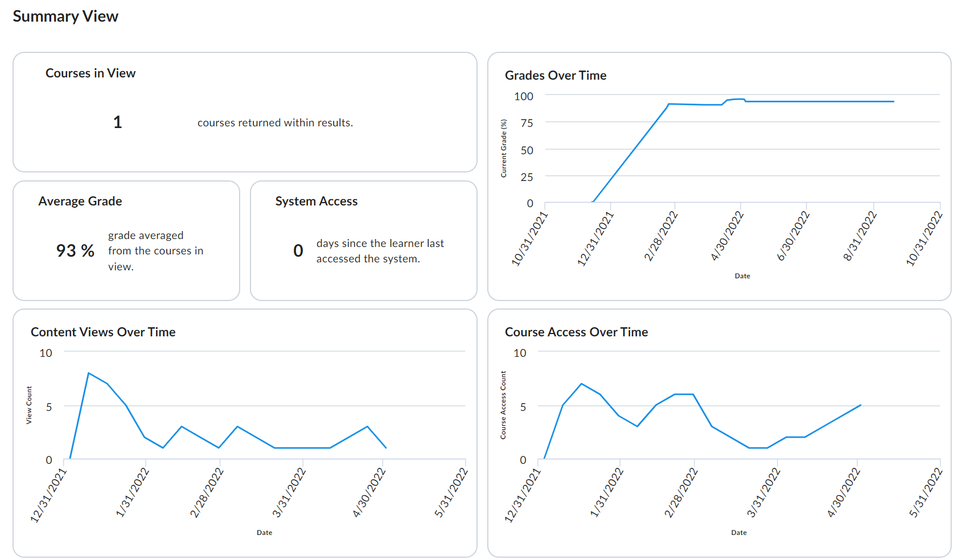This screenshot has height=560, width=958.
Task: Select the Courses in View card title
Action: click(x=91, y=73)
